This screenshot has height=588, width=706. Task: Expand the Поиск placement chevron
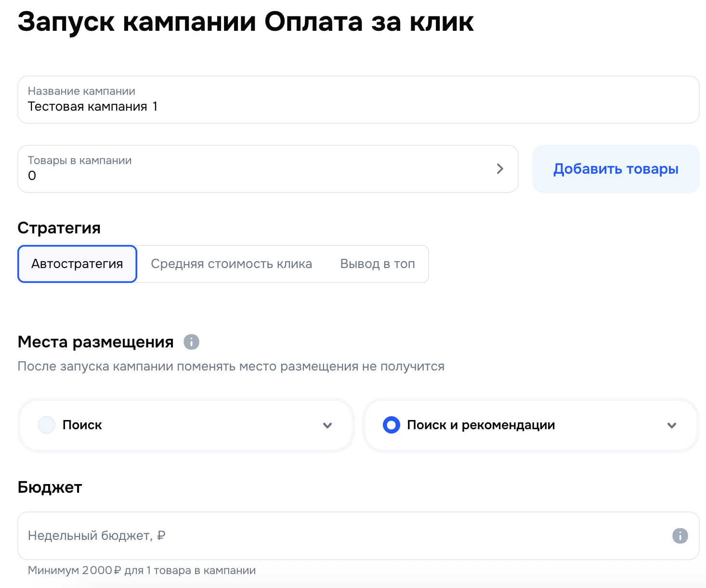pyautogui.click(x=327, y=425)
